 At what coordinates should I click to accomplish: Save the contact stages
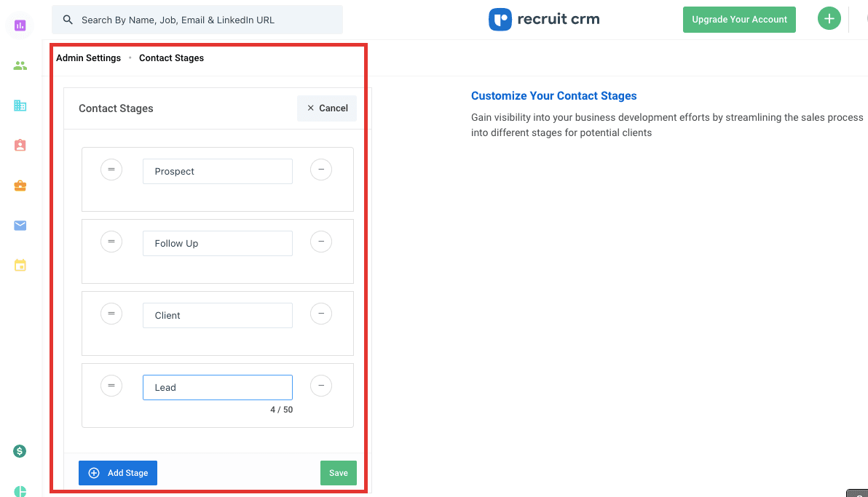(x=338, y=472)
